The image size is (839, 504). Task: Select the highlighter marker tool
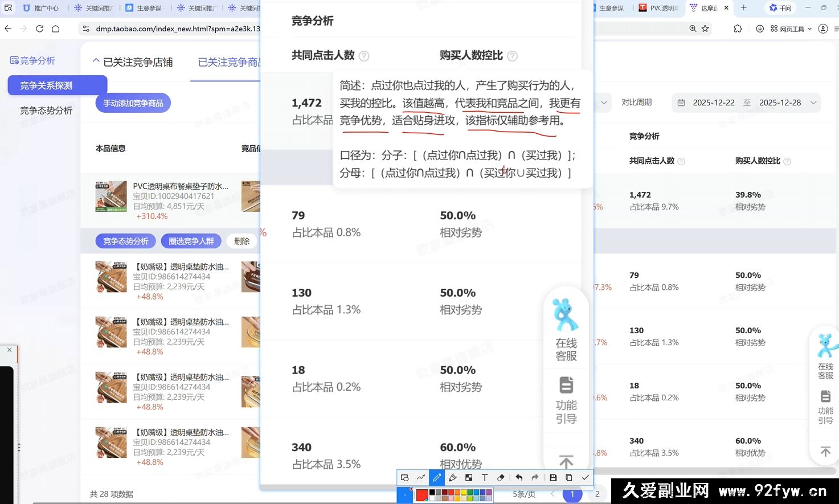click(452, 477)
